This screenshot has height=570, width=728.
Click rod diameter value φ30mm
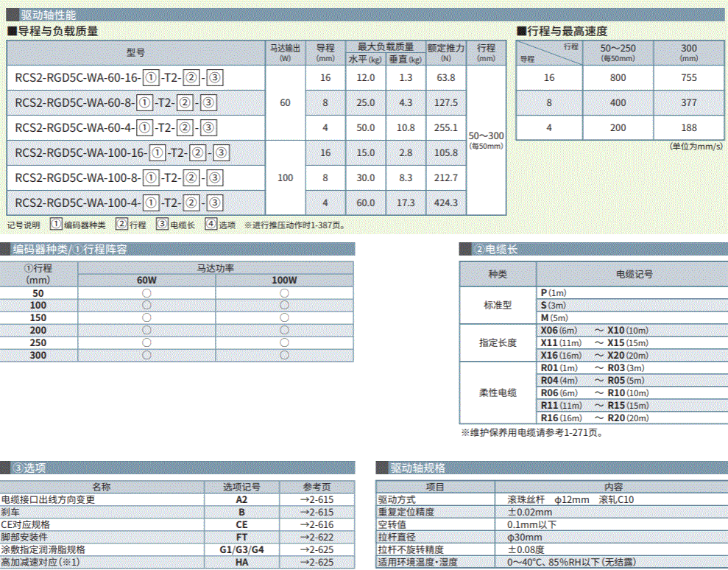pyautogui.click(x=525, y=538)
